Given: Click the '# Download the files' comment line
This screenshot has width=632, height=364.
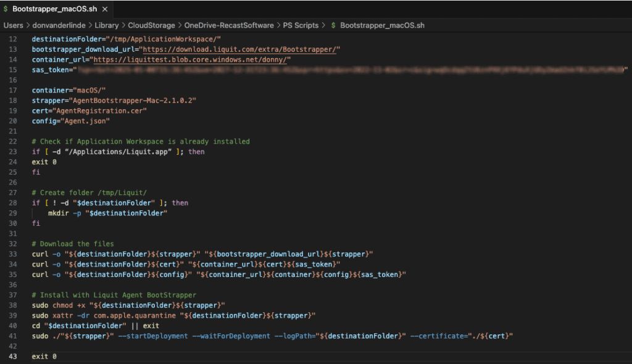Looking at the screenshot, I should 74,243.
